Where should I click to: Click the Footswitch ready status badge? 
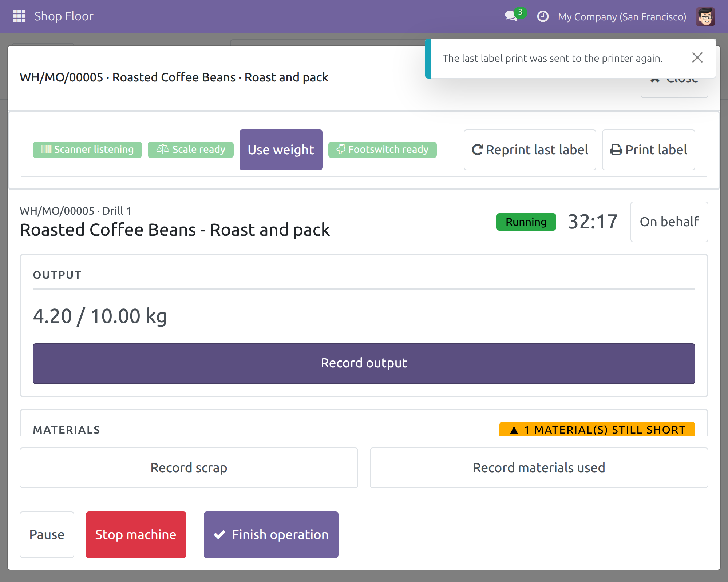pyautogui.click(x=382, y=150)
